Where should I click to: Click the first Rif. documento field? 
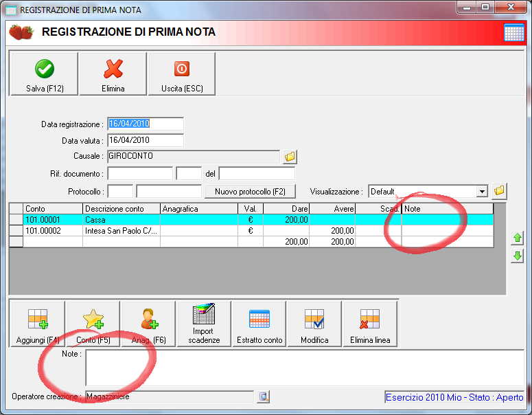pyautogui.click(x=140, y=174)
